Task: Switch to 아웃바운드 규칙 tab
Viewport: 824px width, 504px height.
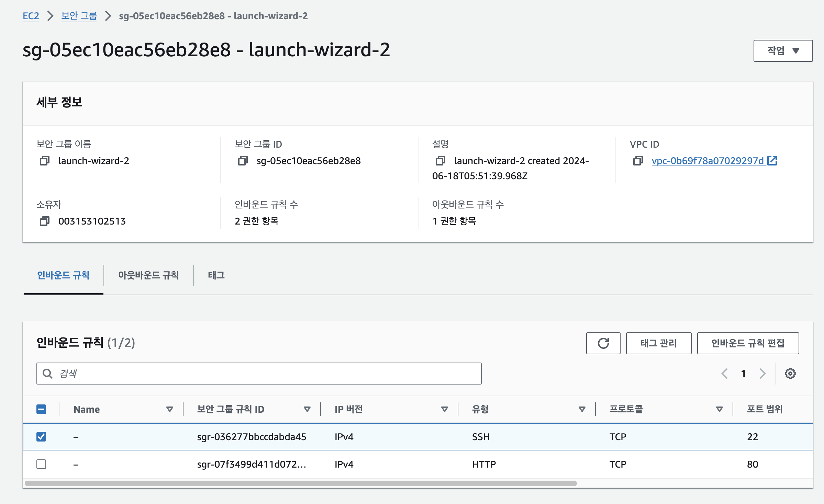Action: click(148, 275)
